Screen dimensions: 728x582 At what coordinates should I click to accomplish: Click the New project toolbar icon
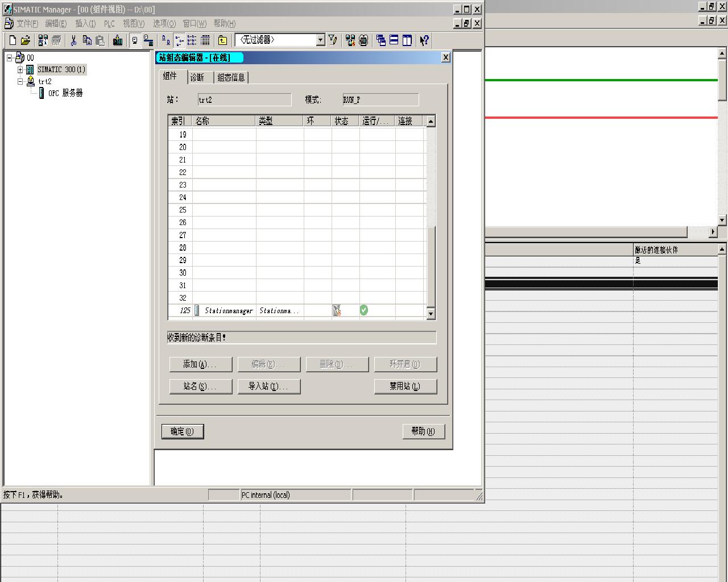point(13,40)
